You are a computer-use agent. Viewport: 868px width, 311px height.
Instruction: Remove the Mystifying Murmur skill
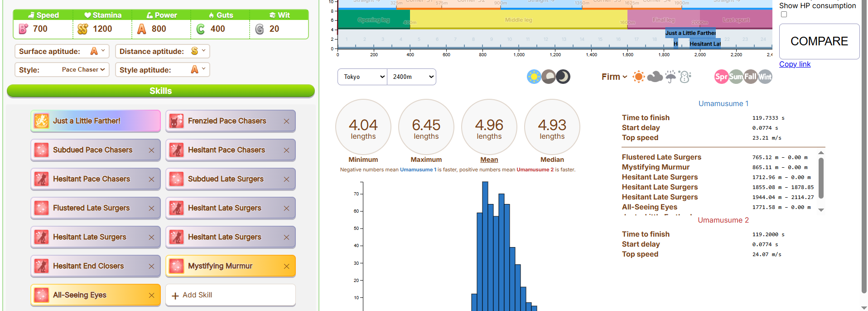[286, 267]
